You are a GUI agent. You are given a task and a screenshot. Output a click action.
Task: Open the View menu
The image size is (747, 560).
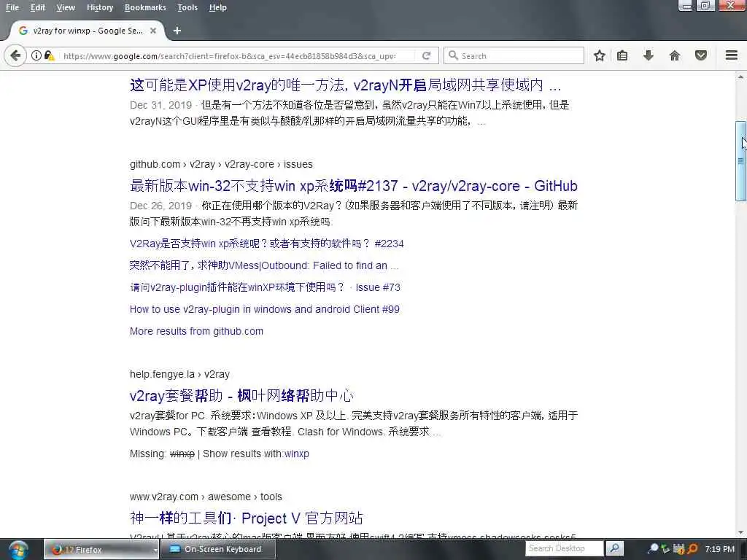tap(66, 7)
